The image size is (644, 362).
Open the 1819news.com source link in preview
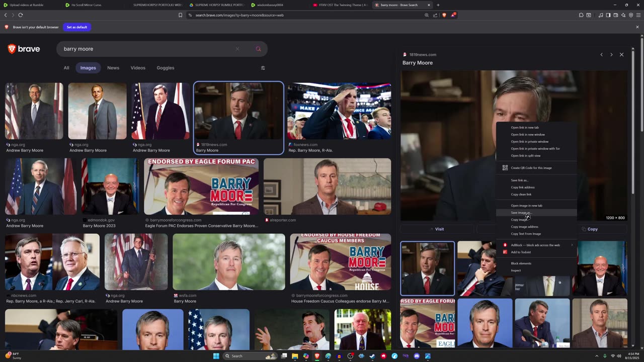click(x=423, y=54)
